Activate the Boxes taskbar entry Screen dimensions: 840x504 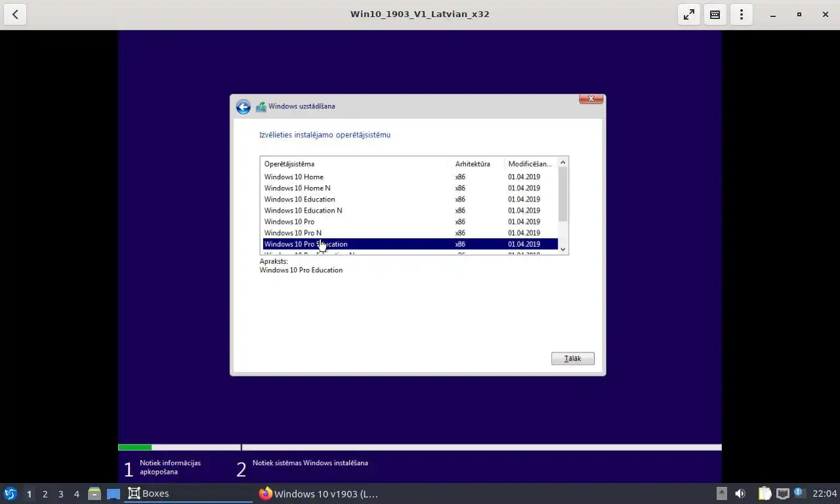pos(189,493)
